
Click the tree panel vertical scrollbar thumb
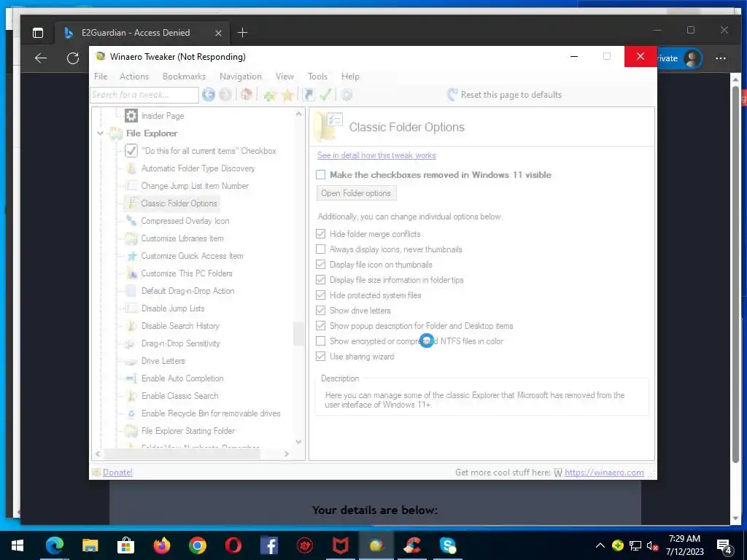(298, 332)
